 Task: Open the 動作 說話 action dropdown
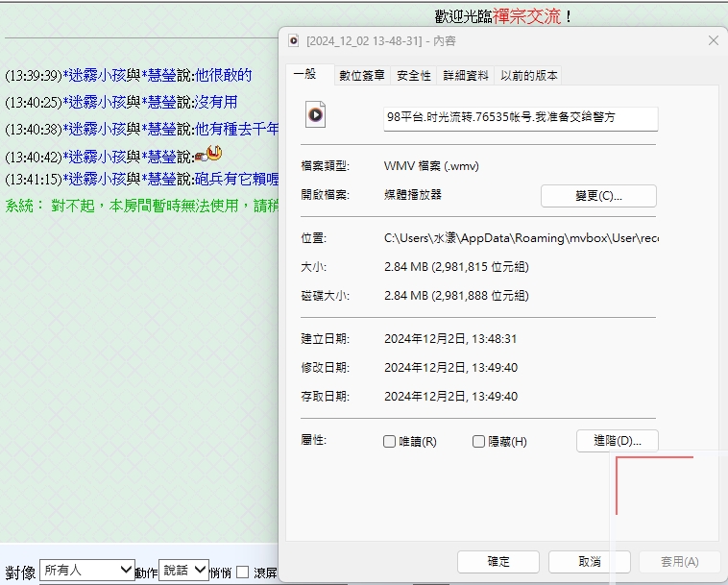[183, 570]
